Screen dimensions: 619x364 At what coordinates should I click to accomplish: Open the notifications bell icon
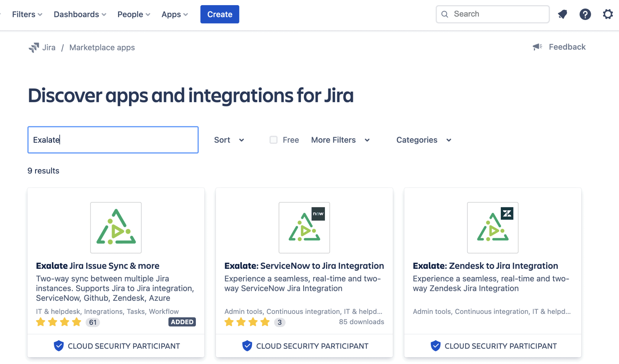562,14
